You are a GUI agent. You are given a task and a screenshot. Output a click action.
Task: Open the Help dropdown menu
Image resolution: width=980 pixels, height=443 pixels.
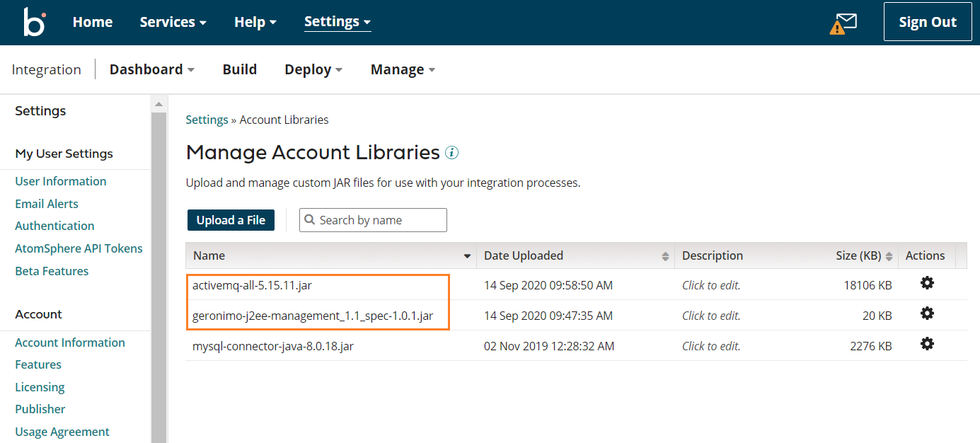click(x=255, y=22)
